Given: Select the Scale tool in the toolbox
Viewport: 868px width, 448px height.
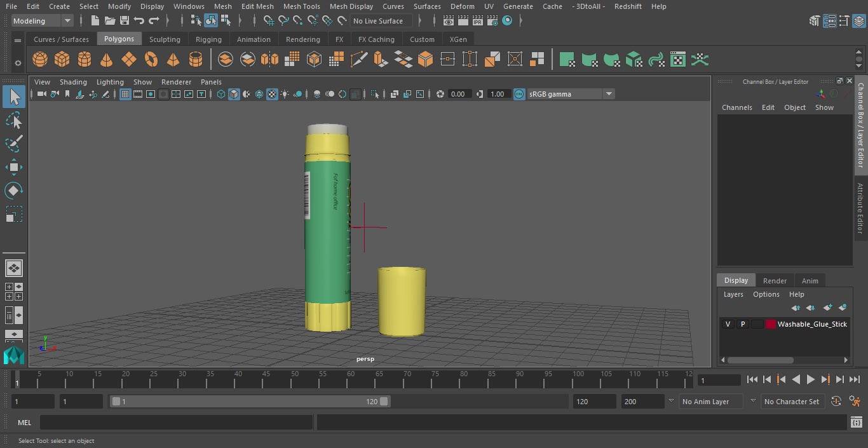Looking at the screenshot, I should click(13, 214).
